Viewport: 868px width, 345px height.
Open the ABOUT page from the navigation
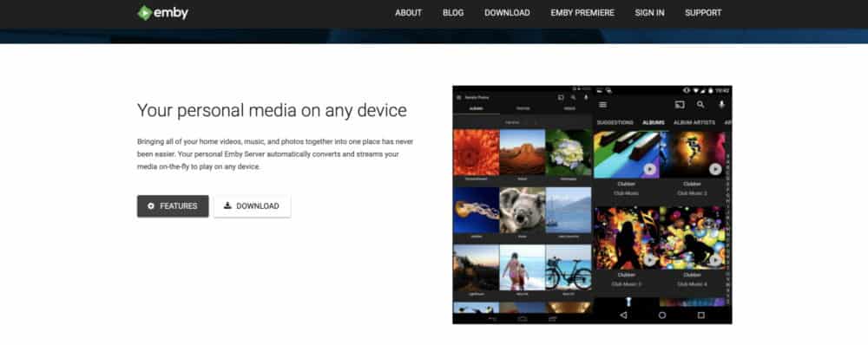(x=409, y=13)
